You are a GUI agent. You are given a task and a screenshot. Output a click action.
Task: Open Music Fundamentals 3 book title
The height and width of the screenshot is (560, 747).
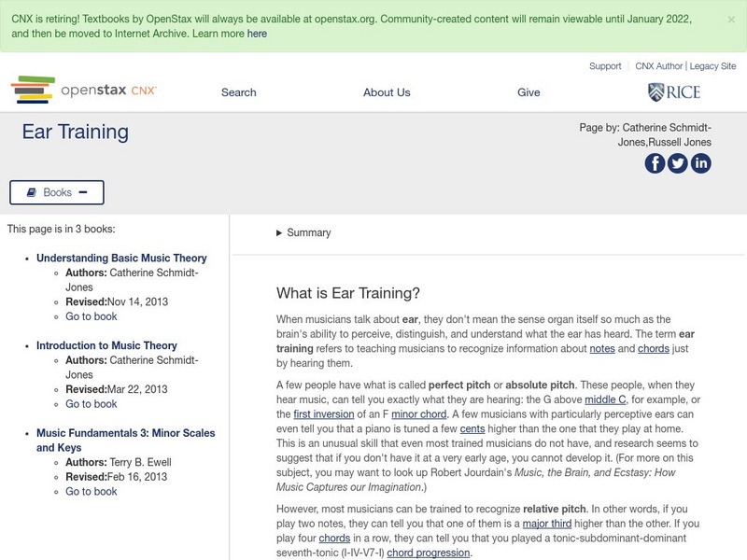[126, 440]
